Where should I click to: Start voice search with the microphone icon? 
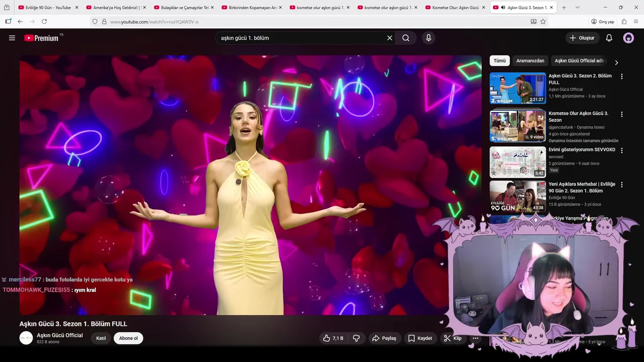(429, 38)
